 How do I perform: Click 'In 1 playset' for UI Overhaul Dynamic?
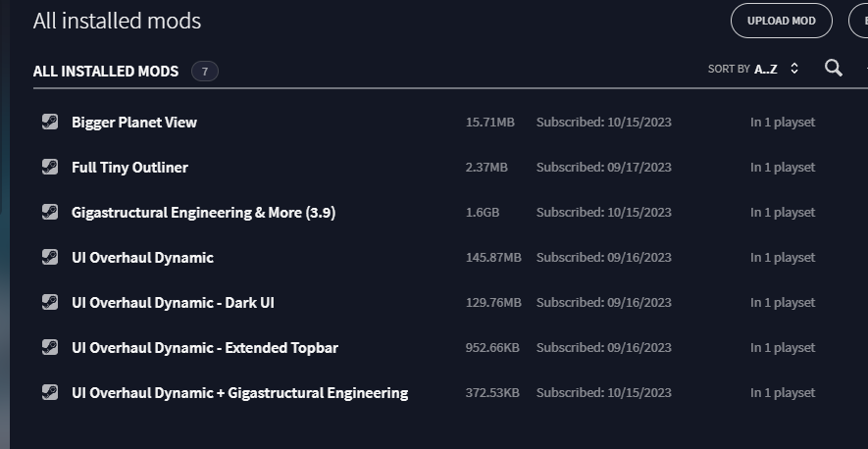pyautogui.click(x=783, y=258)
